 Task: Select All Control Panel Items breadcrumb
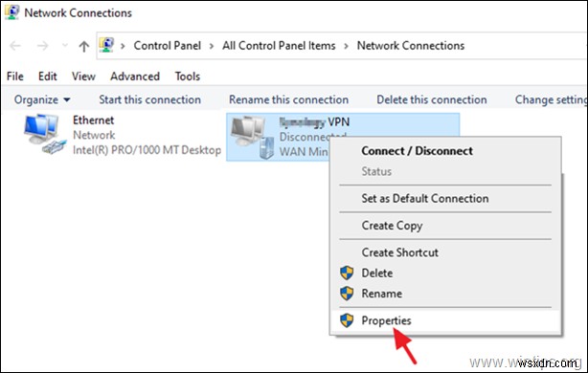click(x=279, y=46)
